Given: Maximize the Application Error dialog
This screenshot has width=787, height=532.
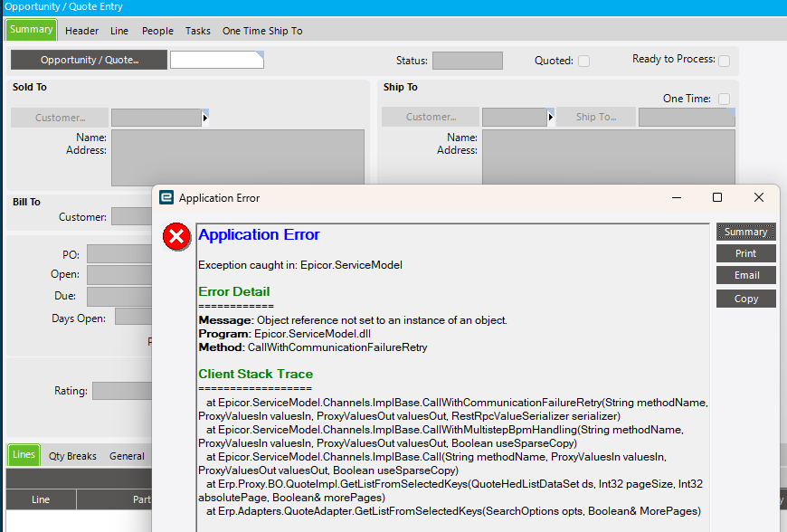Looking at the screenshot, I should coord(717,198).
